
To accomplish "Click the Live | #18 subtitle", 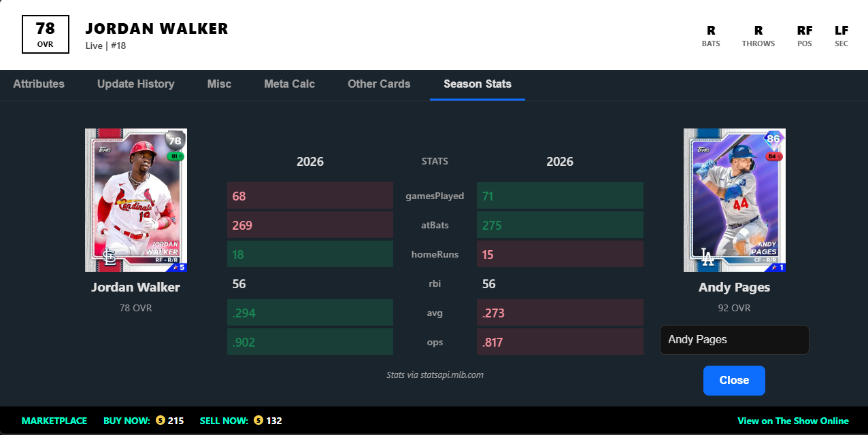I will click(x=105, y=46).
